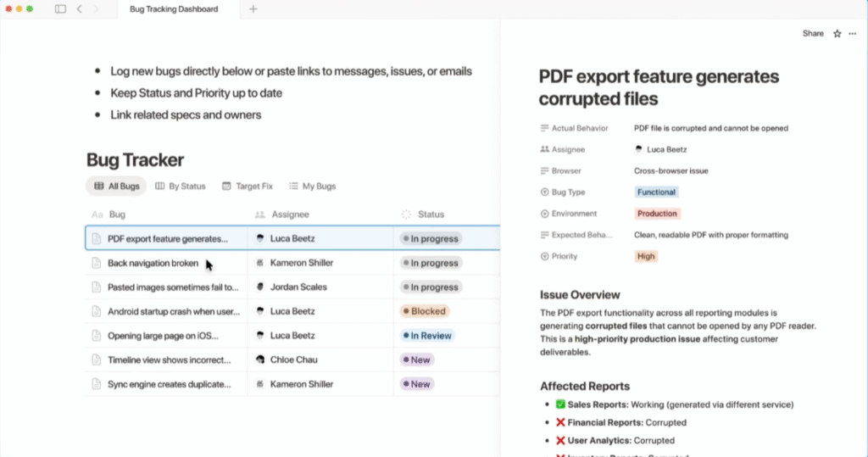Image resolution: width=868 pixels, height=457 pixels.
Task: Change the In Review status tag
Action: point(427,336)
